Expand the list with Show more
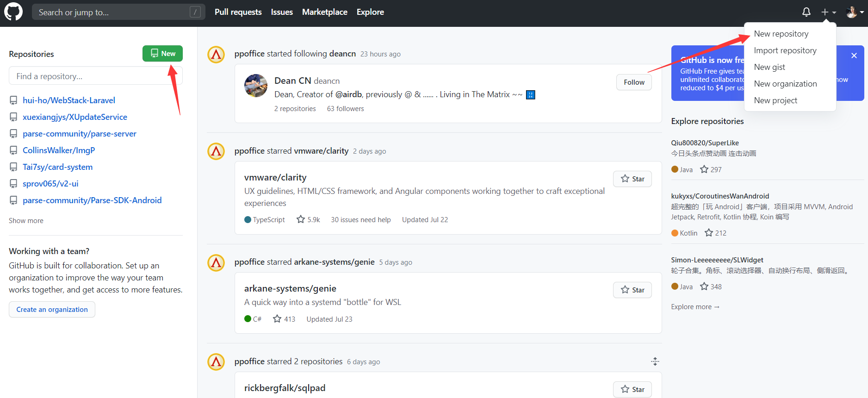The width and height of the screenshot is (868, 398). pos(26,221)
